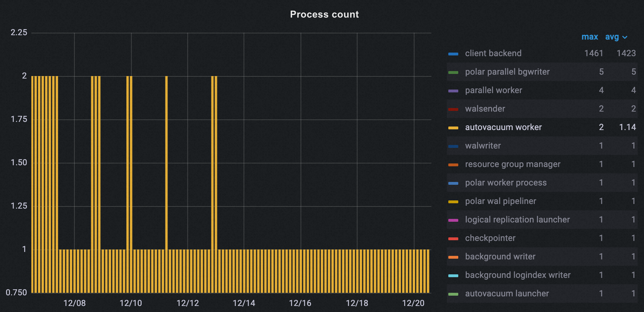Open color picker for logical replication launcher swatch
This screenshot has width=644, height=312.
[x=453, y=220]
